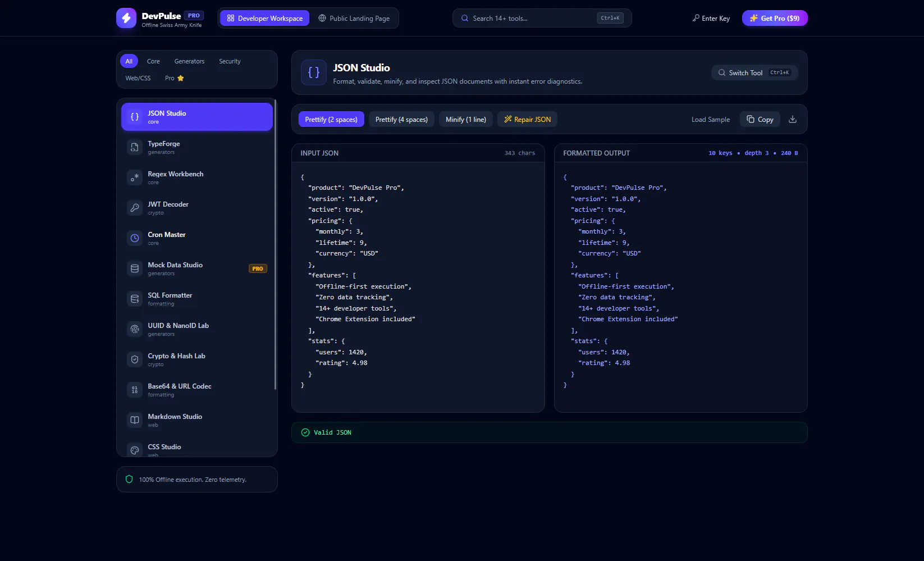Screen dimensions: 924x561
Task: Click the Valid JSON checkmark icon
Action: (305, 432)
